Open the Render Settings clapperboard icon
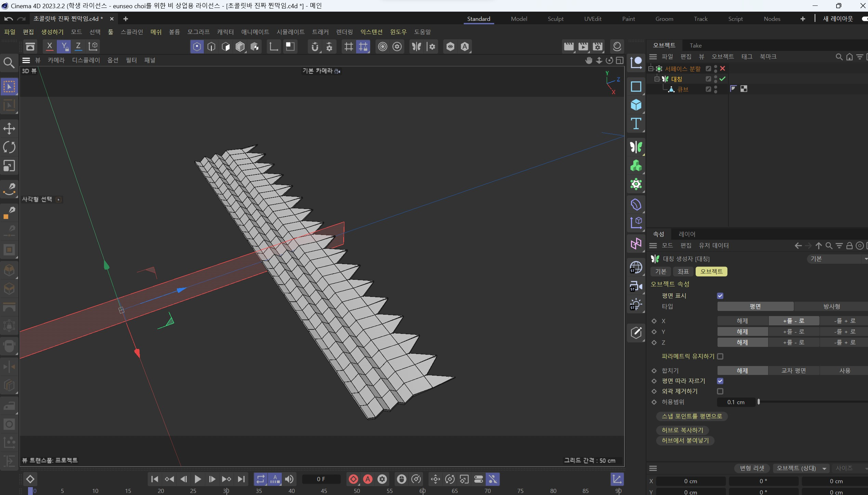Viewport: 868px width, 495px height. tap(597, 47)
